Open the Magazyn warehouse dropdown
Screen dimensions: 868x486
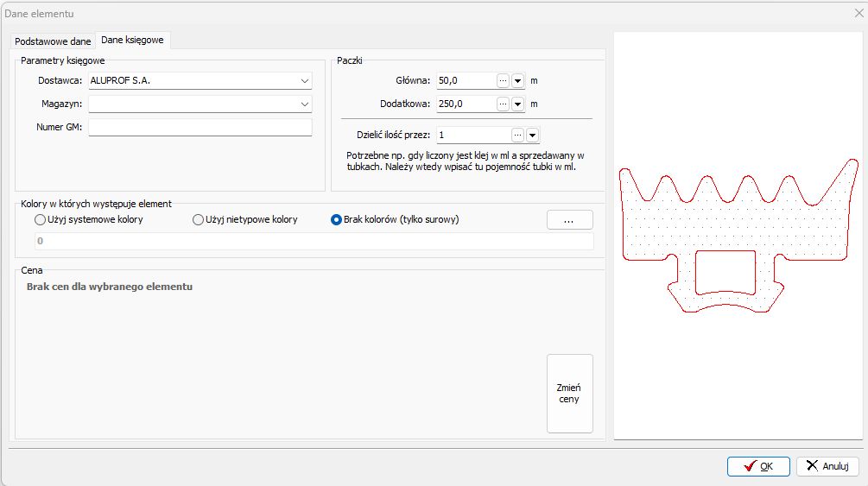(x=305, y=104)
